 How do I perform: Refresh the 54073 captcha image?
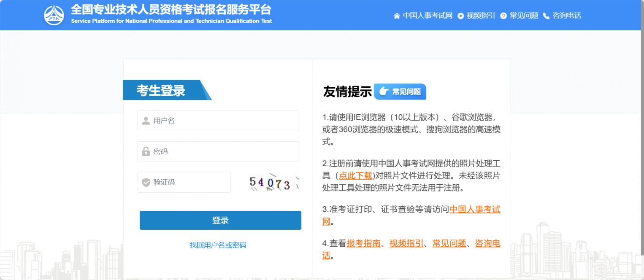click(273, 183)
